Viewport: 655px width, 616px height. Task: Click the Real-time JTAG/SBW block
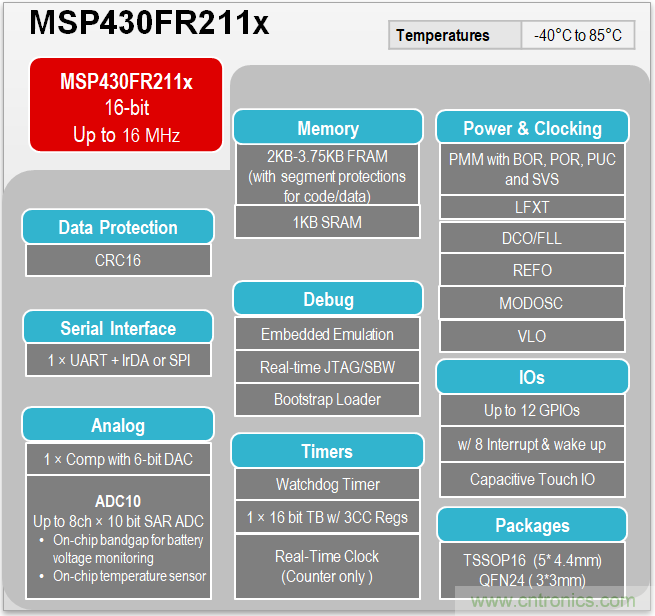(x=327, y=367)
